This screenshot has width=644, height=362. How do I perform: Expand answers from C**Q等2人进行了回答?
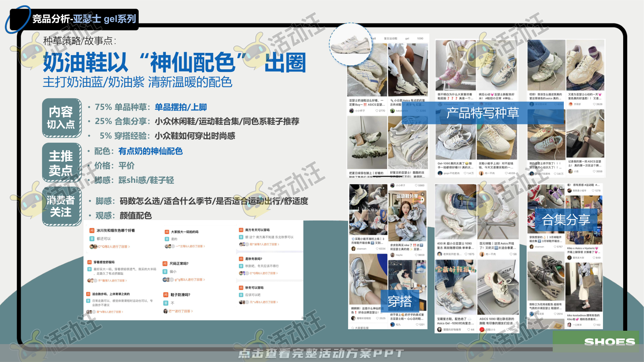(114, 247)
